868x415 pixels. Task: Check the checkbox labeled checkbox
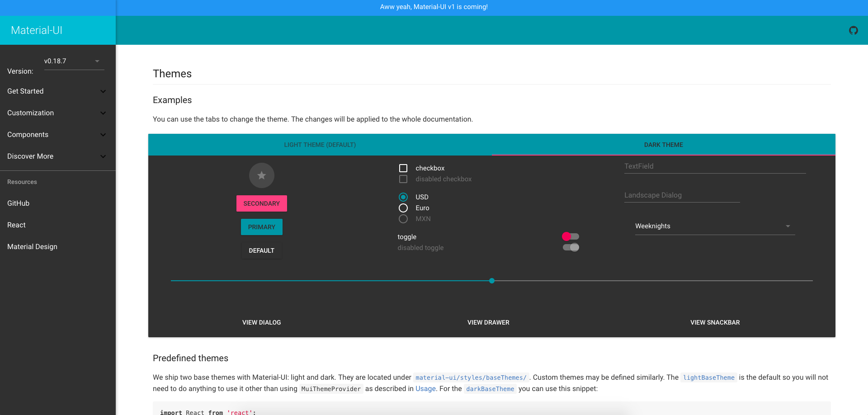coord(403,168)
